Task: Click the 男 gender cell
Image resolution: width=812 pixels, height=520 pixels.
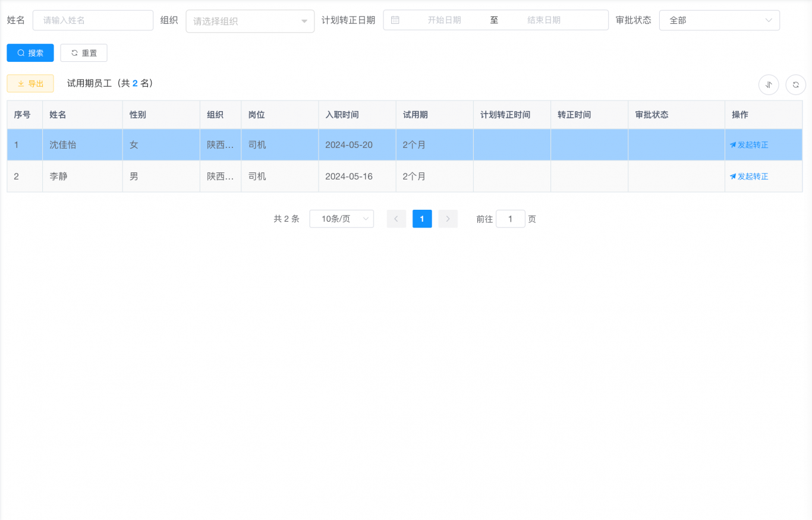Action: click(162, 177)
